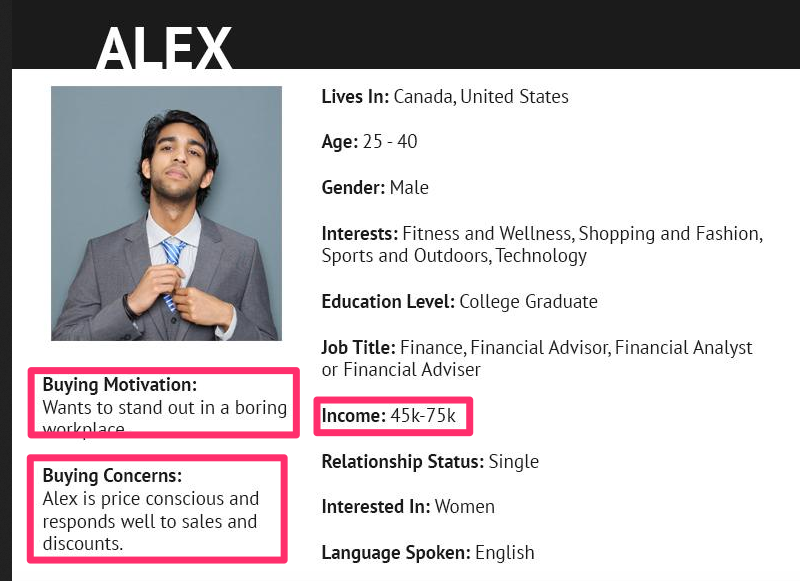Click the 'Relationship Status' label
800x581 pixels.
[401, 462]
